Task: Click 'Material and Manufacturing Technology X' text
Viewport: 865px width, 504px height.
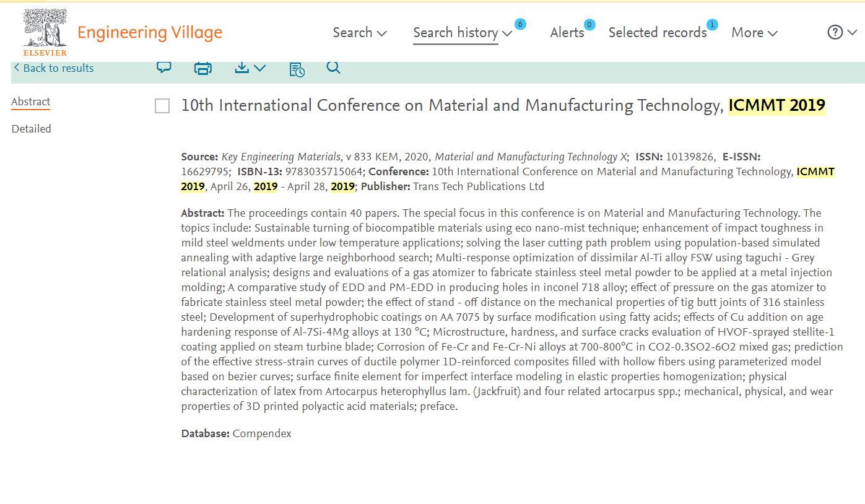Action: pyautogui.click(x=531, y=157)
